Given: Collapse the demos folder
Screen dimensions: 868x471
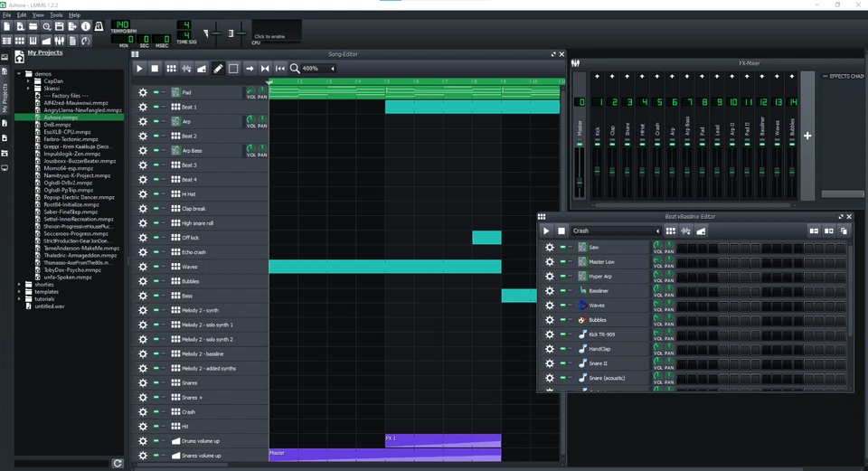Looking at the screenshot, I should tap(19, 73).
